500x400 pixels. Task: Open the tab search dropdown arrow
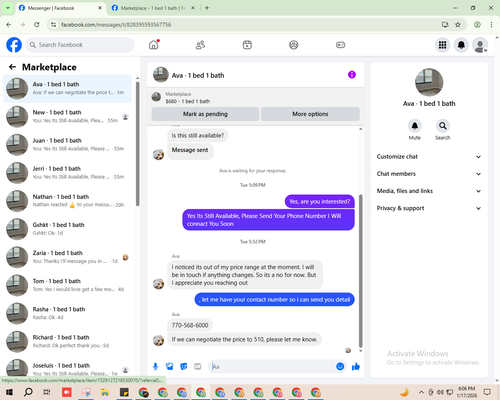[x=8, y=8]
